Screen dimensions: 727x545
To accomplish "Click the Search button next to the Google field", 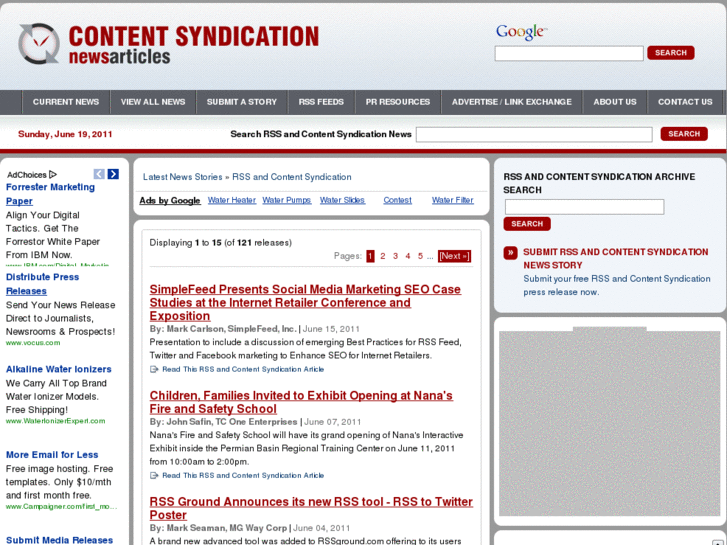I will [670, 53].
